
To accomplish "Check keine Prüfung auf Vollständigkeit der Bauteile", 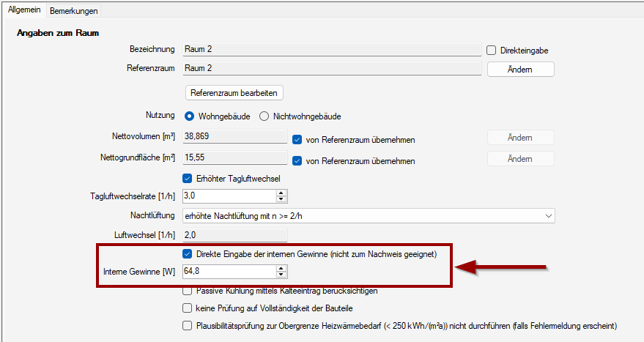I will click(187, 308).
